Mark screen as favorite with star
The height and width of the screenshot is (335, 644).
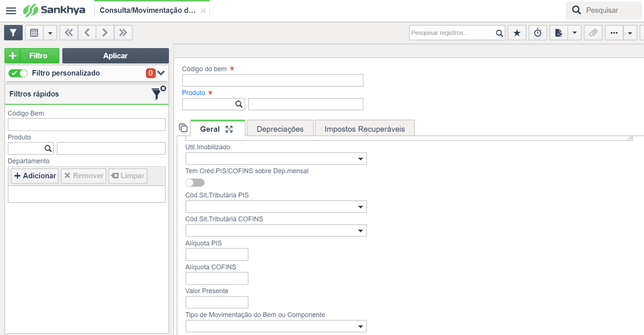[x=517, y=33]
